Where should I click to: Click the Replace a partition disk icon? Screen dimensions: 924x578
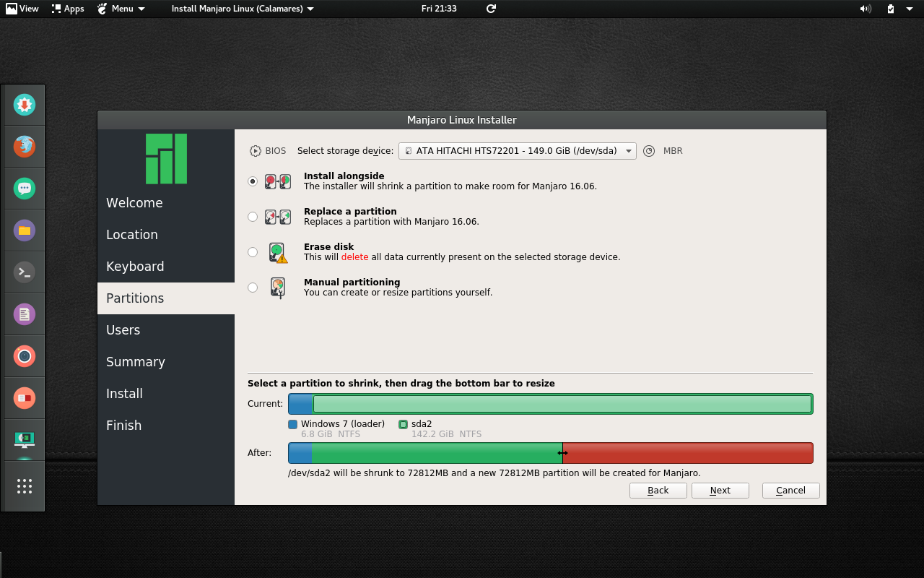click(x=278, y=217)
